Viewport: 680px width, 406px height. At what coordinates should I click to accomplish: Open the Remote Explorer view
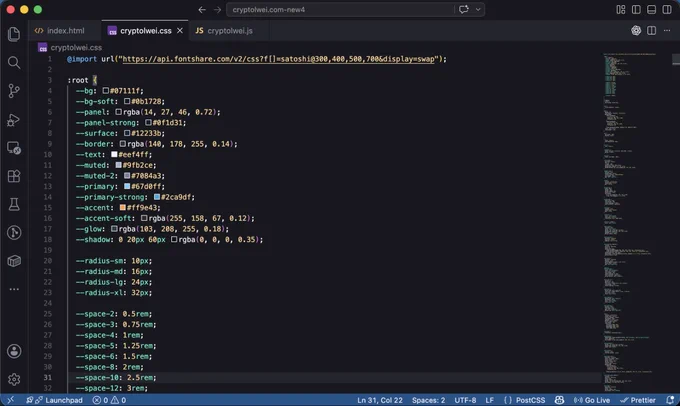(x=14, y=148)
